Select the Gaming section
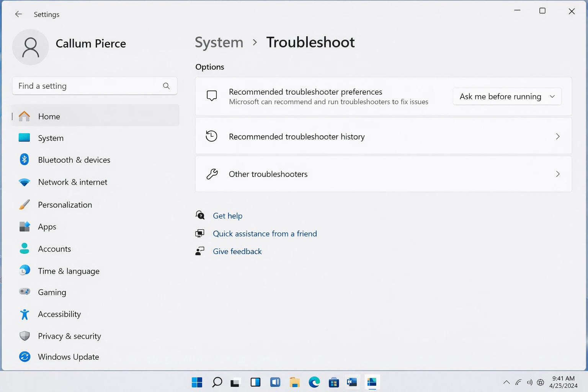This screenshot has width=588, height=392. coord(52,292)
